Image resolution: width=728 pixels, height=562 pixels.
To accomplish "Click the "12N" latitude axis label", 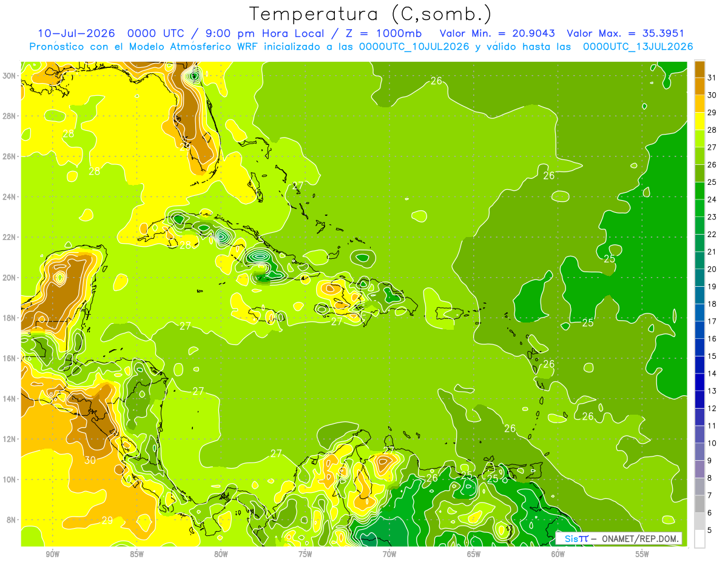I will tap(10, 439).
